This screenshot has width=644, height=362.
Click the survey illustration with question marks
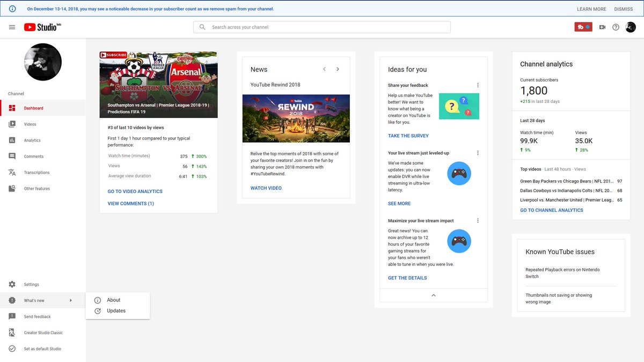pos(459,106)
